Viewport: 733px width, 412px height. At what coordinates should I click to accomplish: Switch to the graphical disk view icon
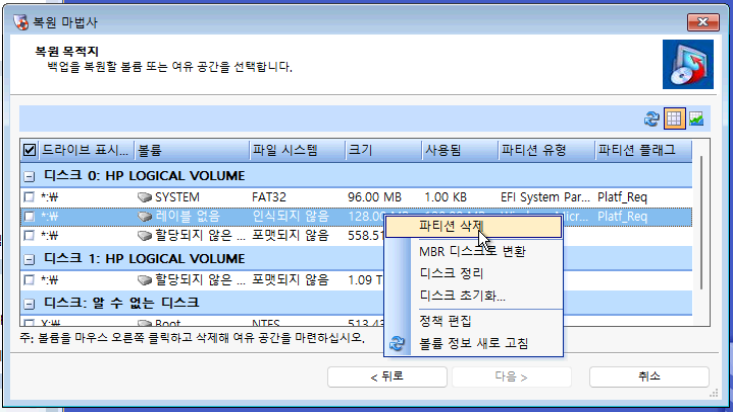696,119
